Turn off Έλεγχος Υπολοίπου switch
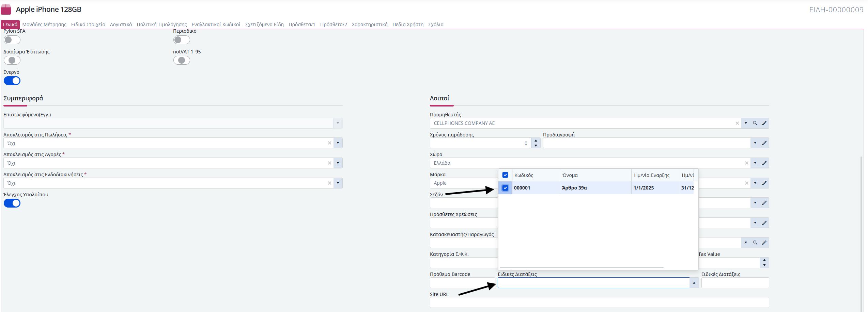868x312 pixels. pyautogui.click(x=12, y=203)
